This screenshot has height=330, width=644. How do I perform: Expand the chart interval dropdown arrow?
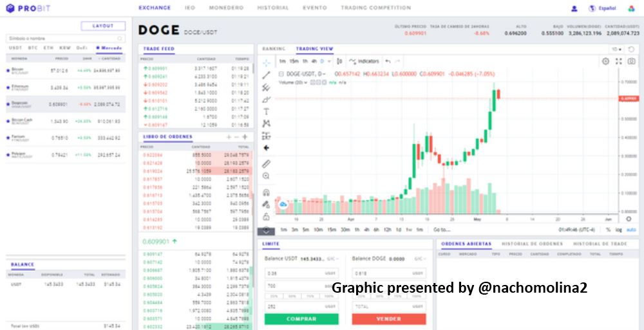click(x=329, y=61)
